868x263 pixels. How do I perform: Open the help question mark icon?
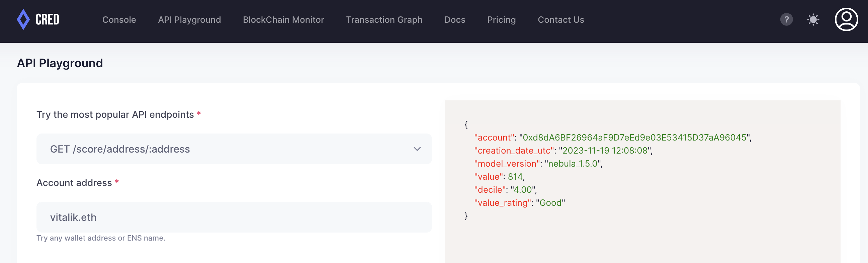pos(786,19)
